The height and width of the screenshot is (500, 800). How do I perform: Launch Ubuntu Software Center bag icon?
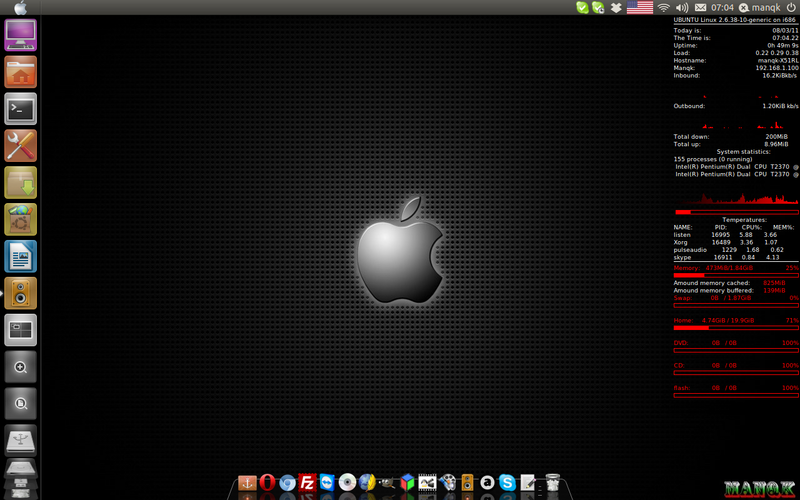point(20,219)
